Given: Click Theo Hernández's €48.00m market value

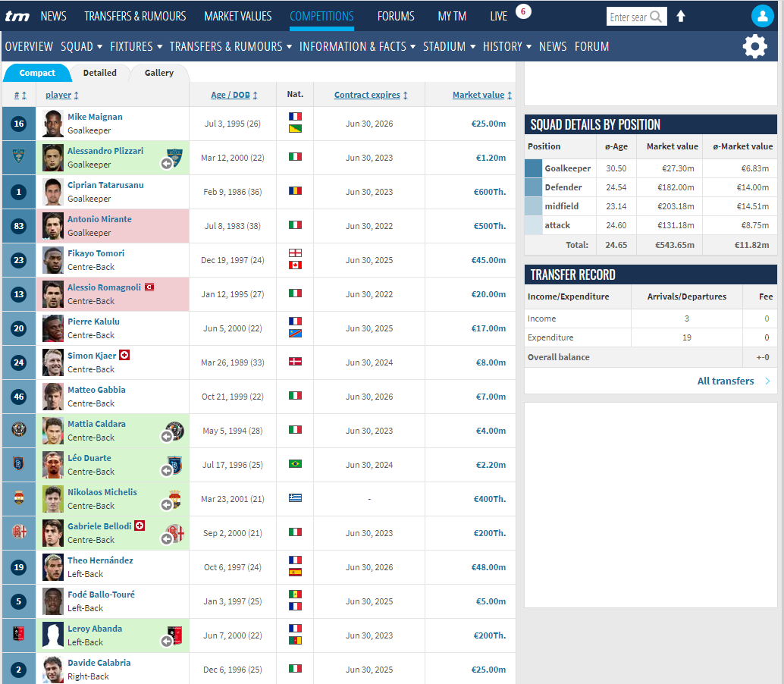Looking at the screenshot, I should pos(488,567).
